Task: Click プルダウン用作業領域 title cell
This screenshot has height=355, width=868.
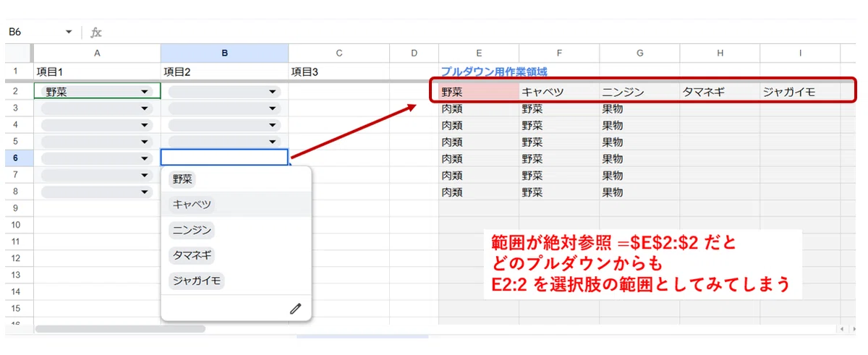Action: coord(494,72)
